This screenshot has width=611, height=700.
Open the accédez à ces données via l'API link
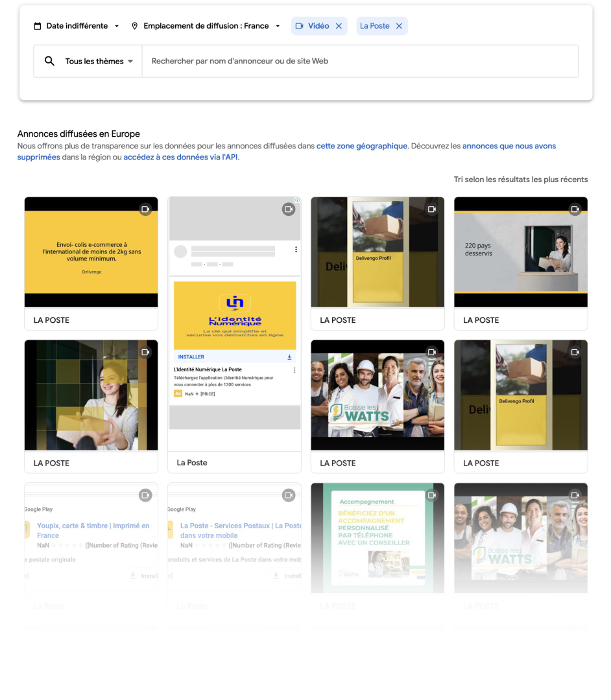click(x=180, y=157)
